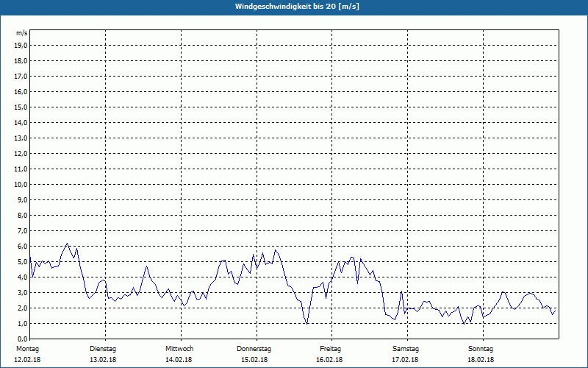Click the 12,0 y-axis label
This screenshot has width=588, height=368.
point(21,154)
